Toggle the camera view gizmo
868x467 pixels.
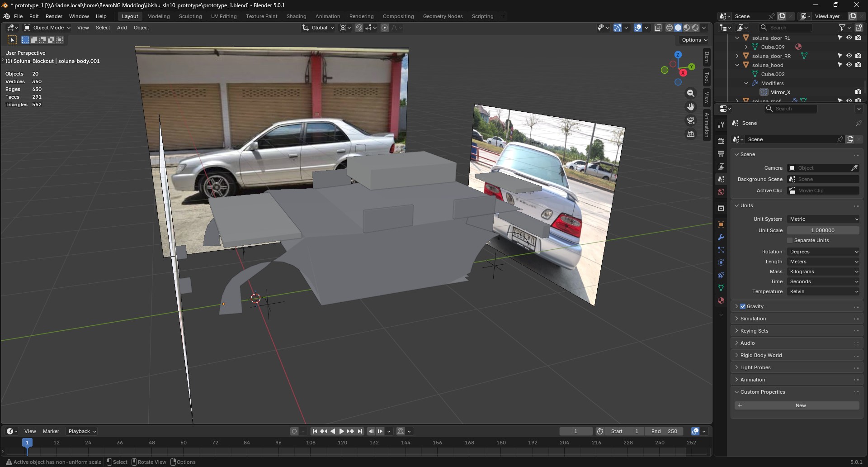point(691,120)
